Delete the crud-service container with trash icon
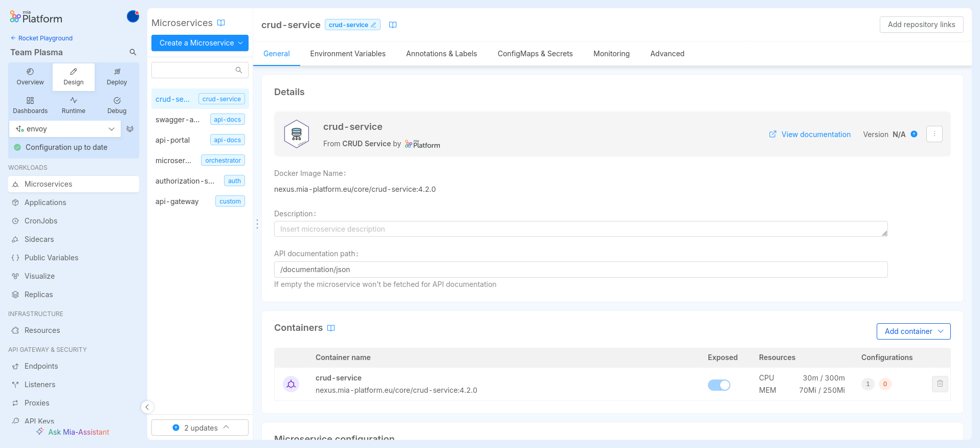Image resolution: width=980 pixels, height=448 pixels. 940,384
